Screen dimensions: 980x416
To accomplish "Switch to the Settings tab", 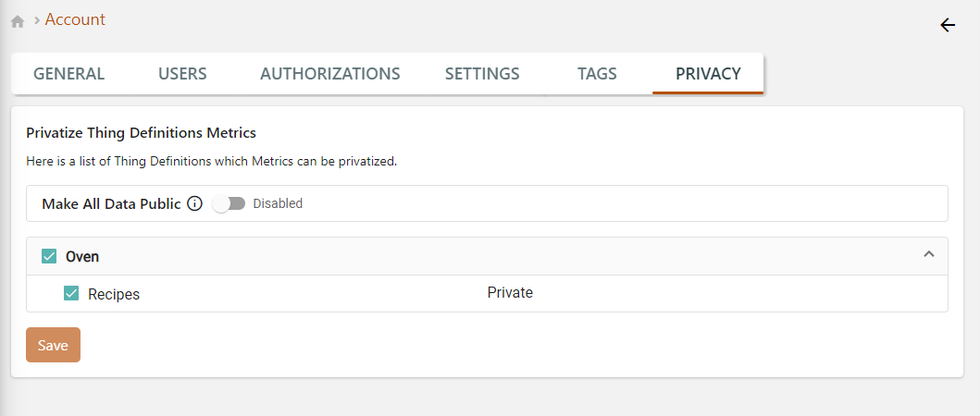I will tap(482, 74).
